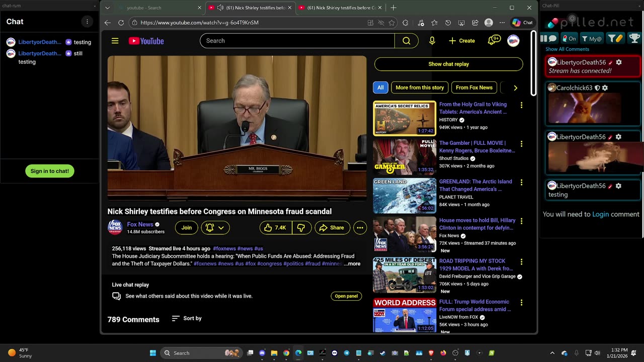644x362 pixels.
Task: Expand the video description with ...more
Action: pos(352,263)
